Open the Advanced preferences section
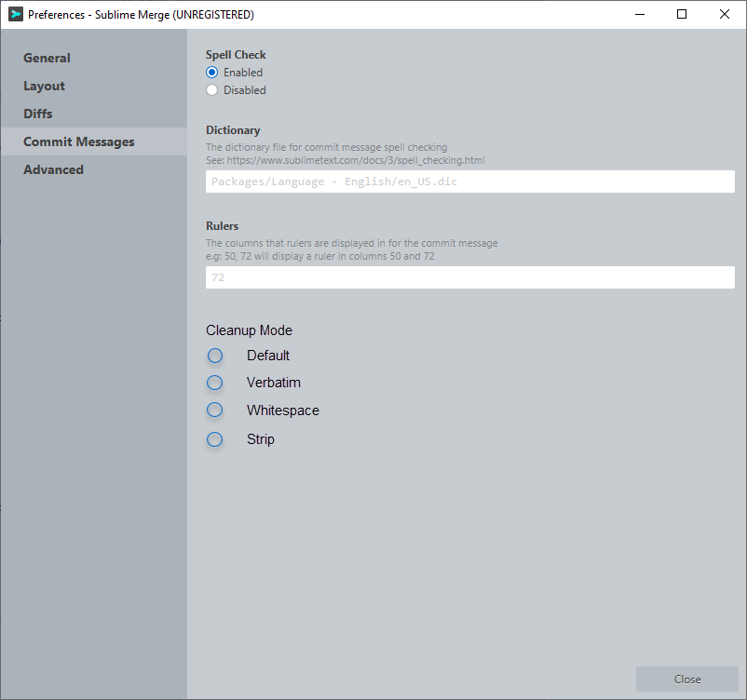747x700 pixels. tap(53, 169)
